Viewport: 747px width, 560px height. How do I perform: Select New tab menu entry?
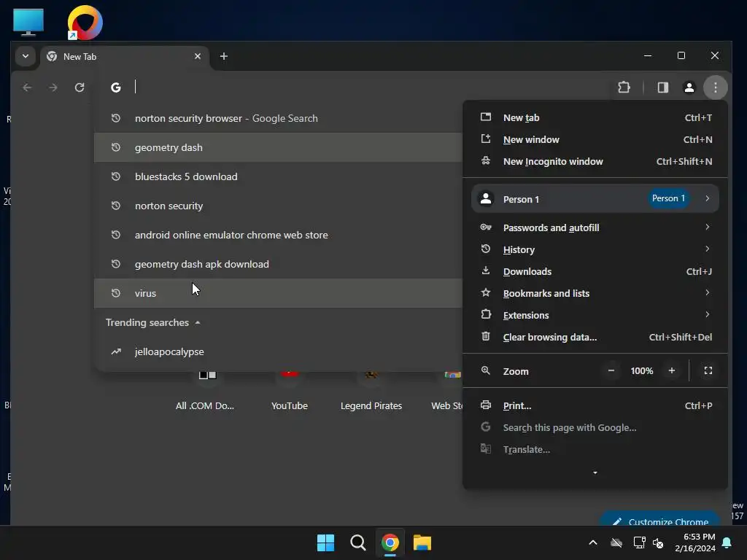[595, 117]
